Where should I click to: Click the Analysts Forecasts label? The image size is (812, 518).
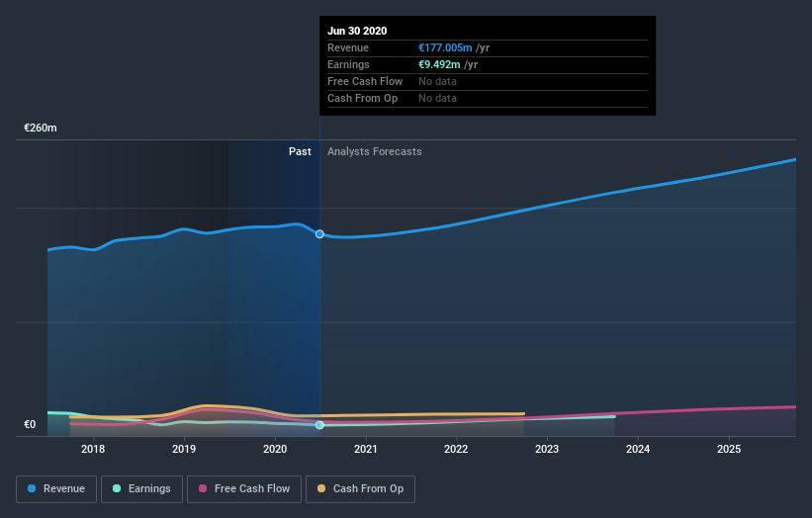(375, 151)
